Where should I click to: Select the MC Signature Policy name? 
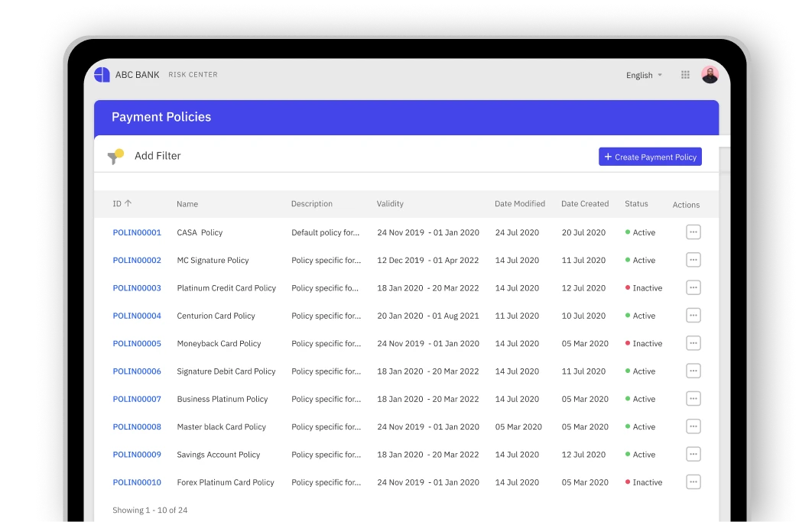tap(213, 260)
